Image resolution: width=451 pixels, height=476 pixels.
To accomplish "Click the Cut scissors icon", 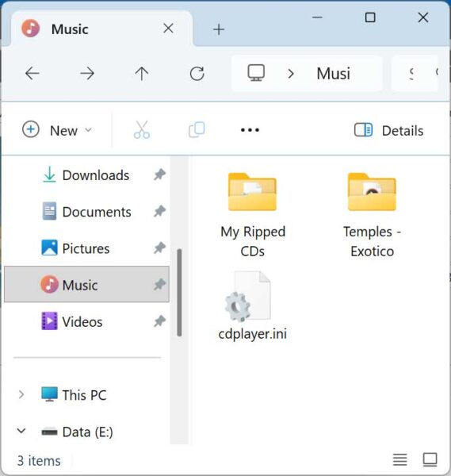I will (x=142, y=130).
